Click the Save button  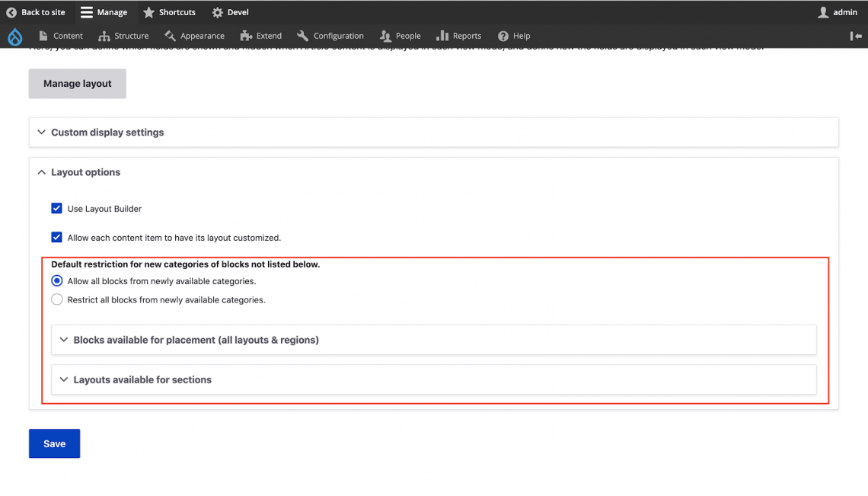click(x=54, y=443)
